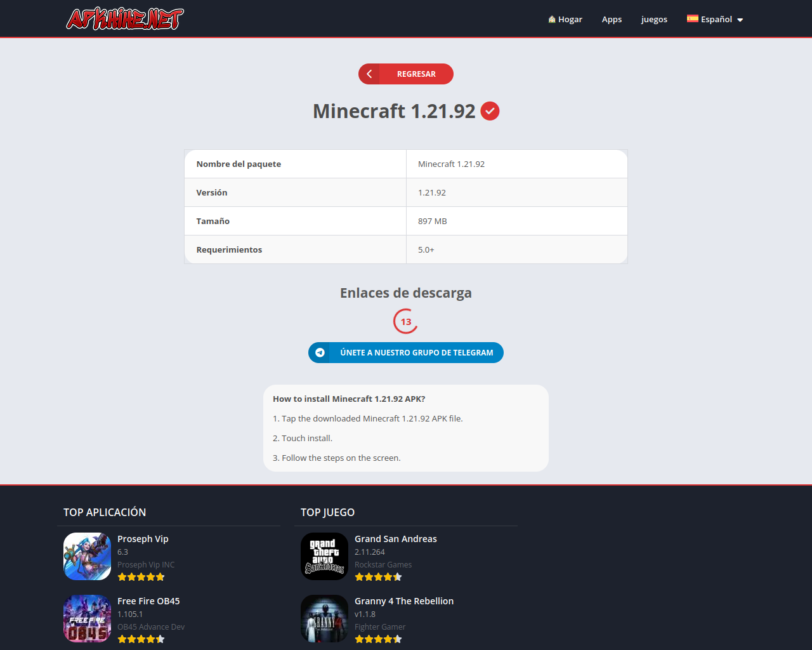Open Granny 4 The Rebellion title link
Screen dimensions: 812x650
click(x=404, y=601)
